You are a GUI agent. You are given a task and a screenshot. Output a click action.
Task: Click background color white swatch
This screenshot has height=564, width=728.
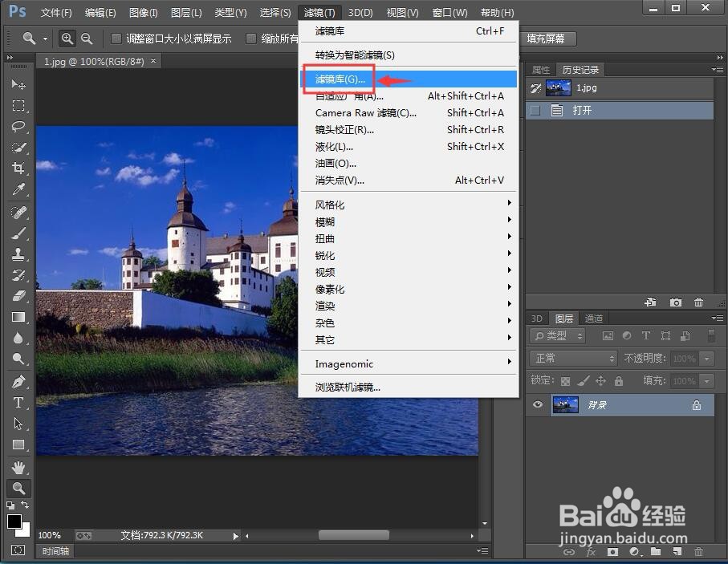[x=26, y=532]
